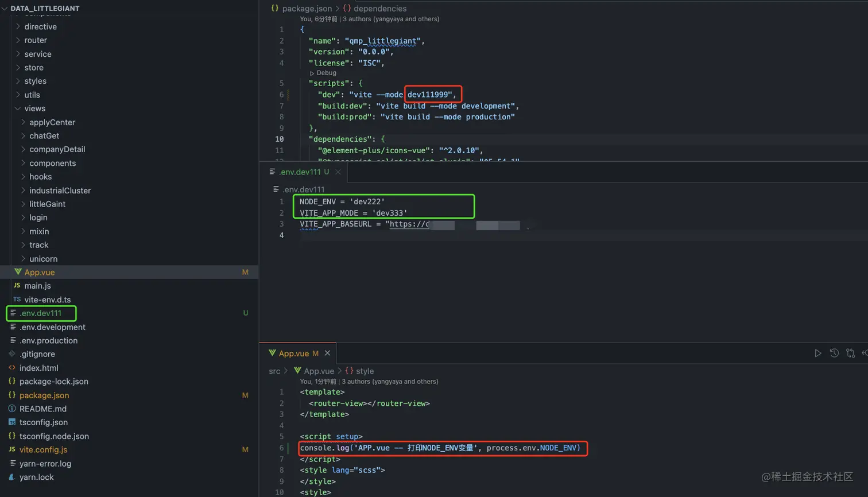Viewport: 868px width, 497px height.
Task: Expand the companyDetail folder
Action: click(23, 149)
